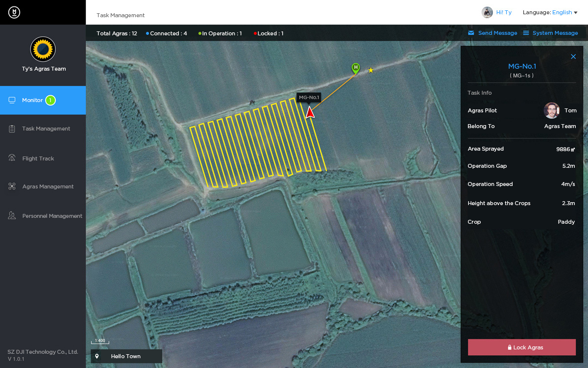Screen dimensions: 588x368
Task: Click the DJI logo icon in top-left
Action: pyautogui.click(x=14, y=12)
